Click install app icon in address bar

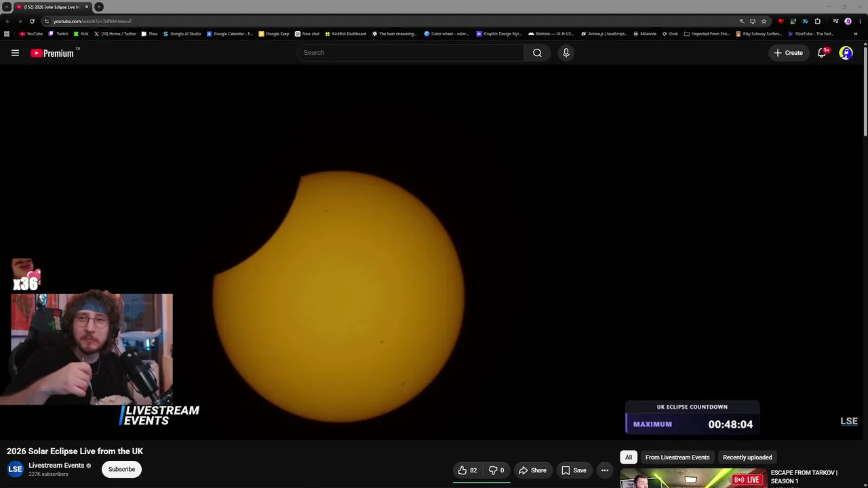(x=753, y=21)
